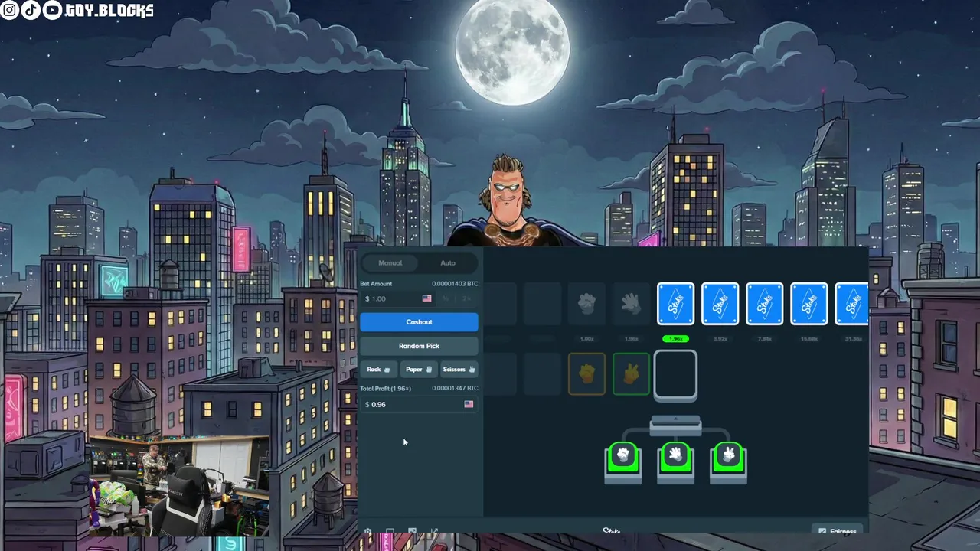Pick Paper in the bet panel
The width and height of the screenshot is (980, 551).
coord(419,370)
